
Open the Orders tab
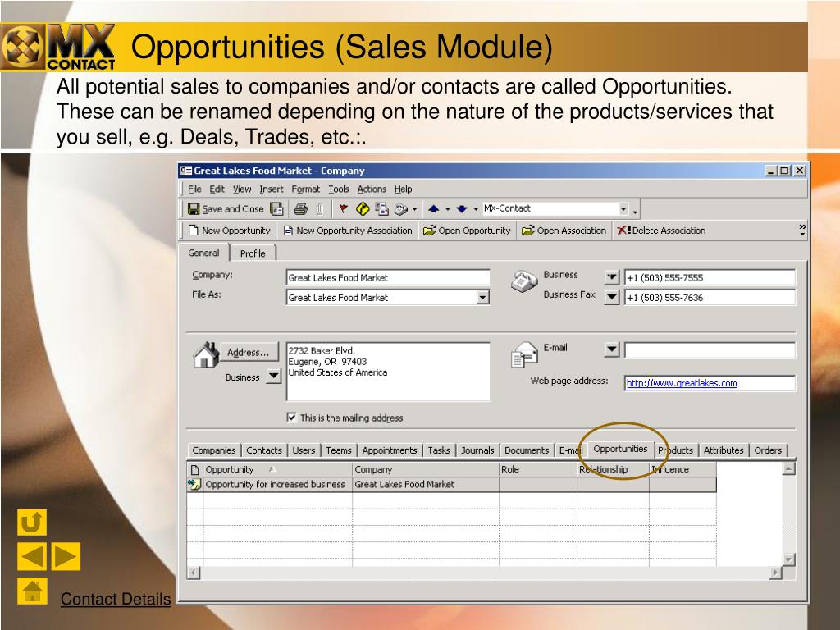pos(768,450)
